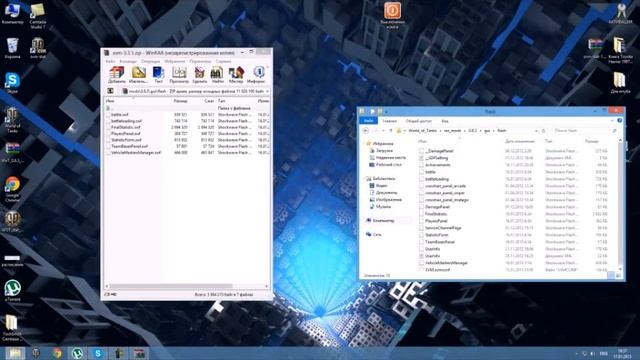
Task: Click the Explorer Help question-mark icon
Action: pos(620,121)
